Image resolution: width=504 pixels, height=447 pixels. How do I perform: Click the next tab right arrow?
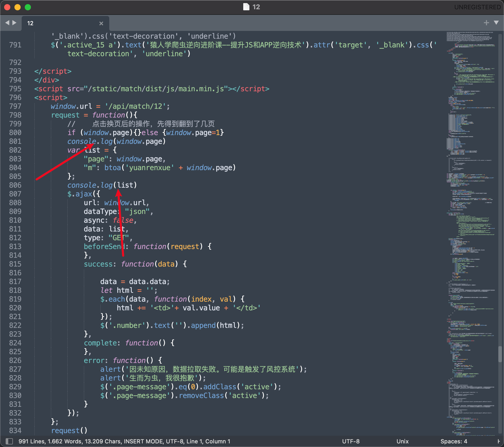coord(14,23)
